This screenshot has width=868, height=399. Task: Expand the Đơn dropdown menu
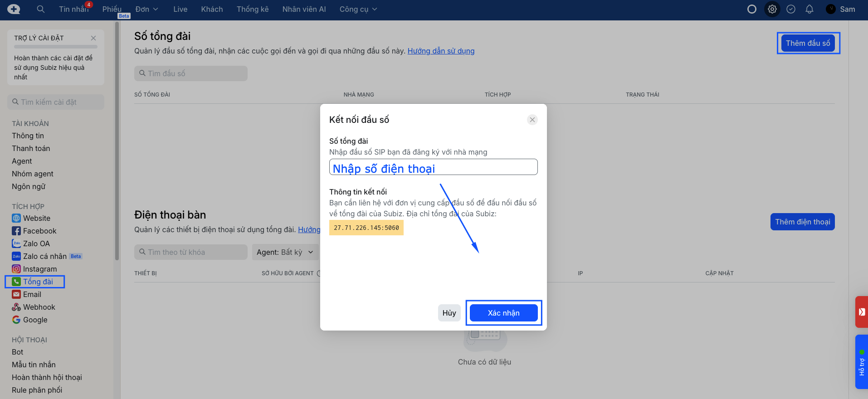point(146,9)
